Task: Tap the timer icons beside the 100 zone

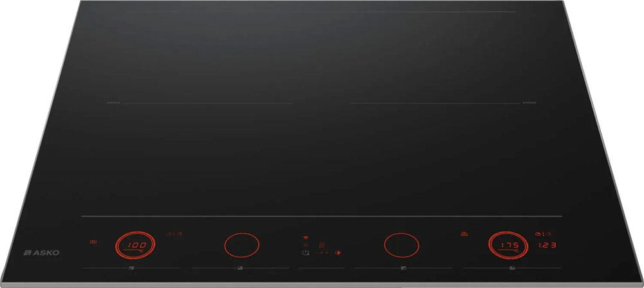Action: pyautogui.click(x=174, y=234)
